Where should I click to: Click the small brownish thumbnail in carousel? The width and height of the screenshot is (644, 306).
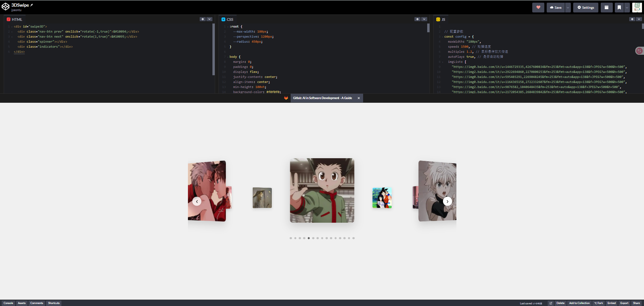coord(262,198)
